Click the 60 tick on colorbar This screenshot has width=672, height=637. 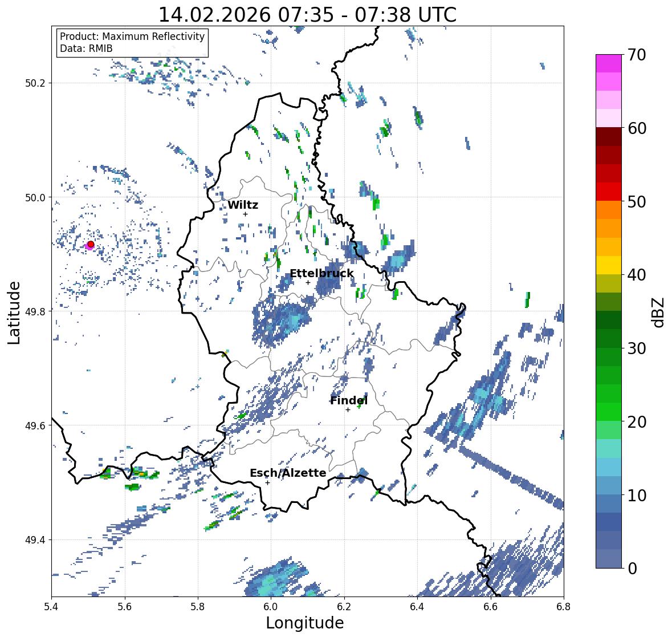tap(637, 128)
